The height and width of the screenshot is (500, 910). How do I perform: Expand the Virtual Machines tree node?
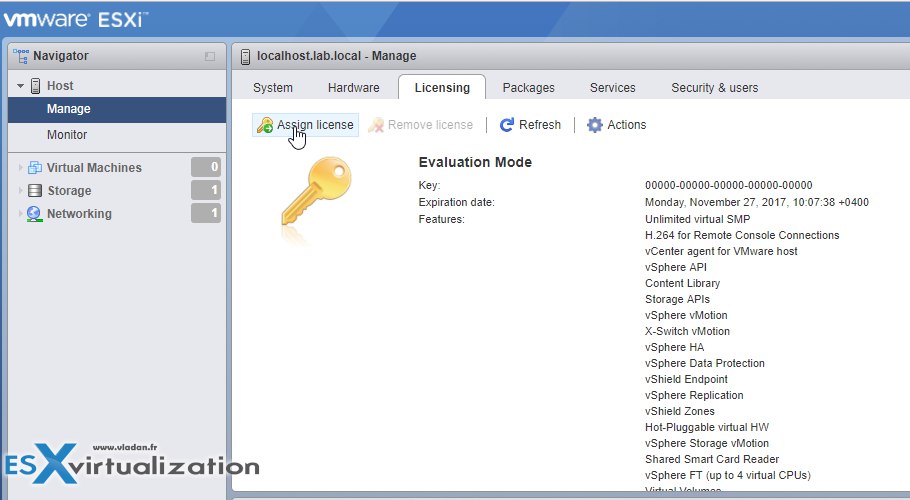(x=20, y=168)
